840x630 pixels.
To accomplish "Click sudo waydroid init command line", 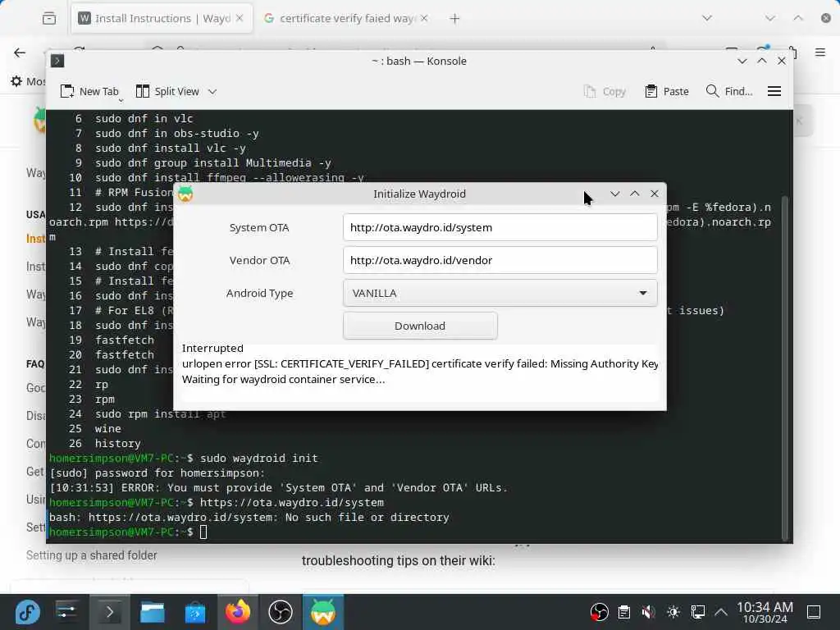I will pos(258,459).
